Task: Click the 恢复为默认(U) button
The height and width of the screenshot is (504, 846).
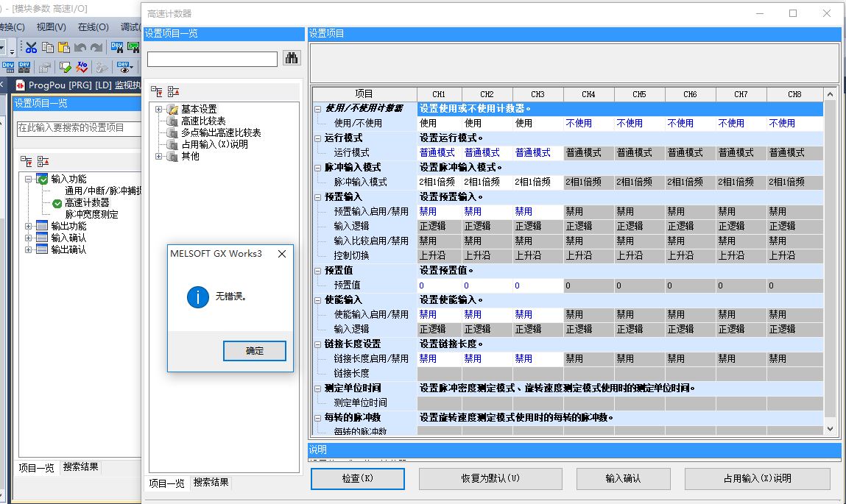Action: tap(490, 478)
